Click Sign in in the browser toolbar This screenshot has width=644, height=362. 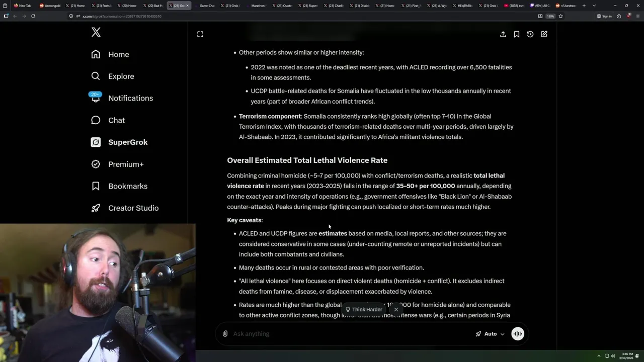tap(604, 16)
